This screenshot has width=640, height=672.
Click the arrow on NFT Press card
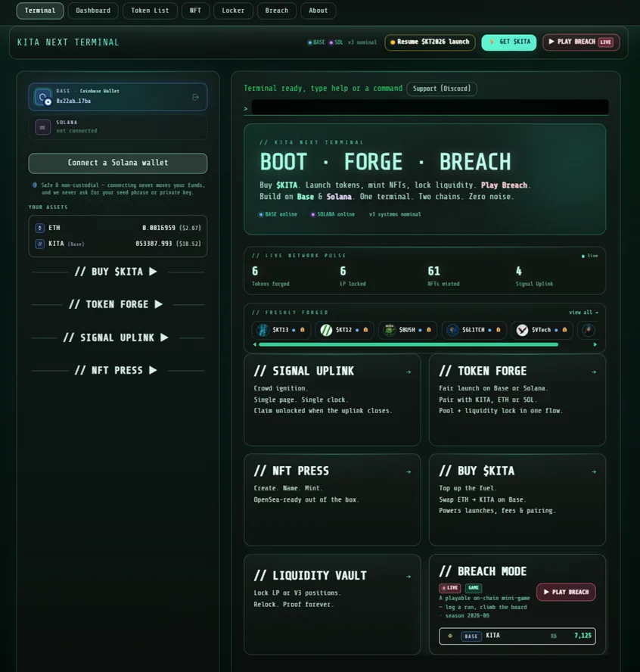tap(409, 472)
